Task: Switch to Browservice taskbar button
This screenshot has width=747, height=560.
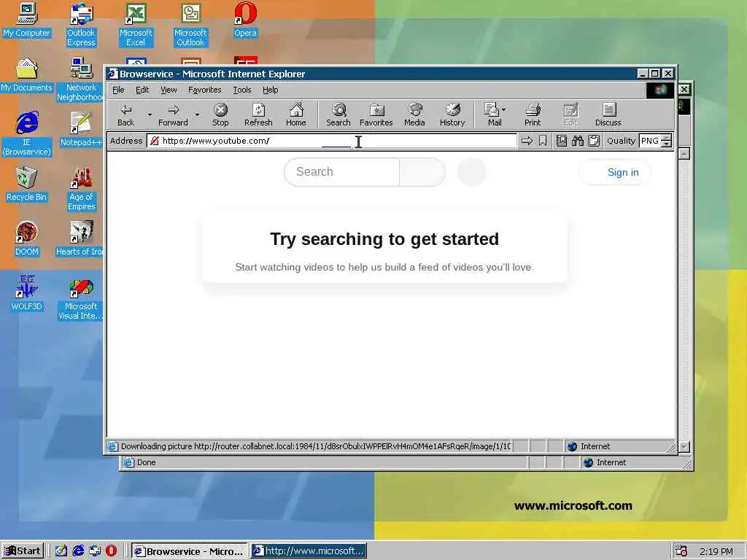Action: [x=189, y=551]
